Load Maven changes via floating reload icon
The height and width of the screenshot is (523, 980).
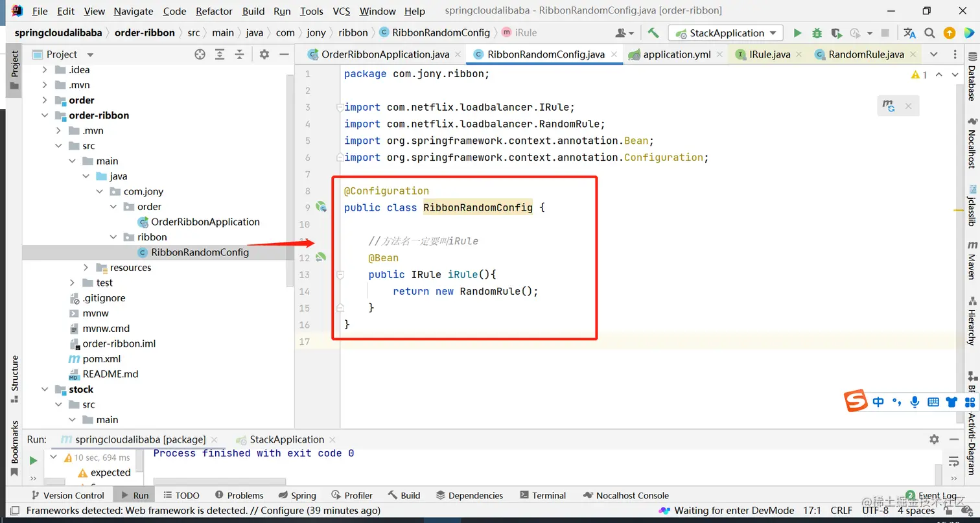pyautogui.click(x=889, y=106)
